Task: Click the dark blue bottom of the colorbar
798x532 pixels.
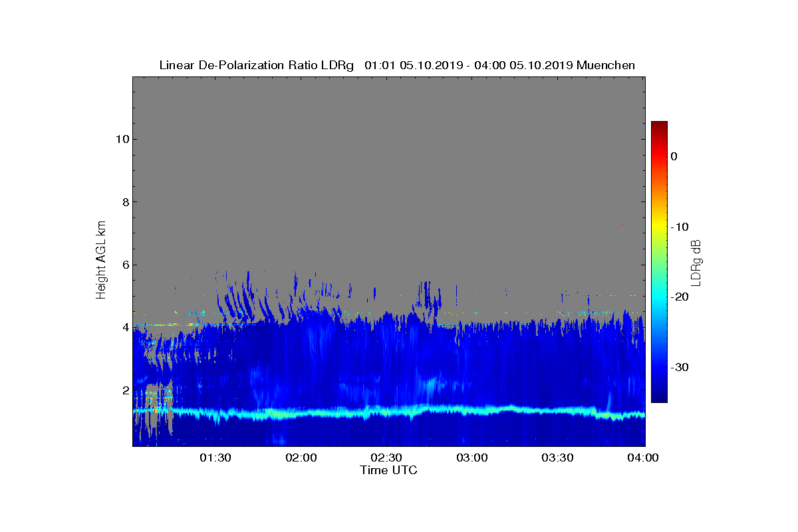Action: pos(659,397)
